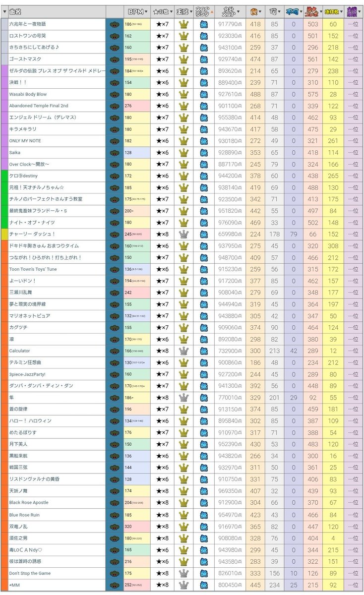Screen dimensions: 364x595
Task: Open the ★の数 column filter arrow
Action: coord(171,11)
